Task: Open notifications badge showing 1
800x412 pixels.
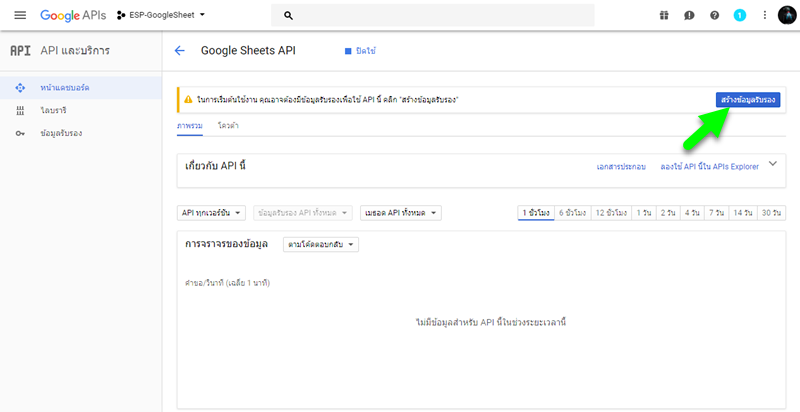Action: pos(739,15)
